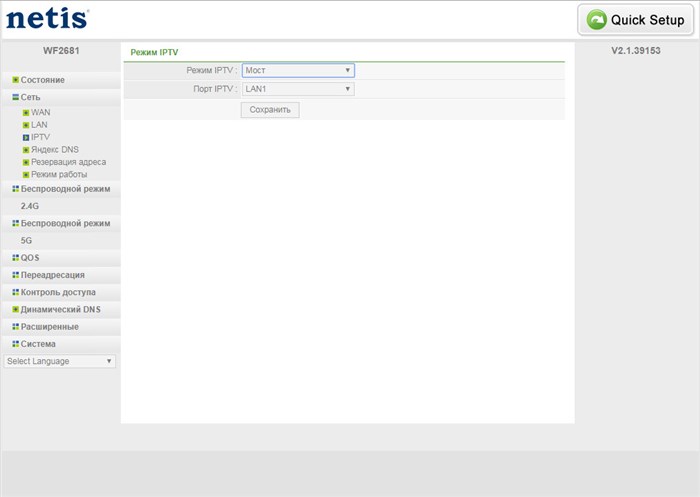Click the IPTV arrow icon in the sidebar
The height and width of the screenshot is (497, 700).
click(26, 138)
